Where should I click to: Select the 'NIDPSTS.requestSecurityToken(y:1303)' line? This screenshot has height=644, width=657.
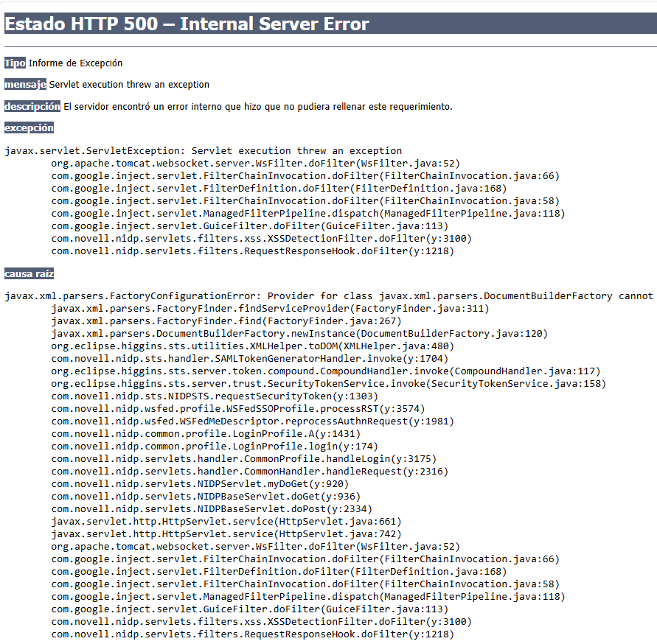[215, 396]
